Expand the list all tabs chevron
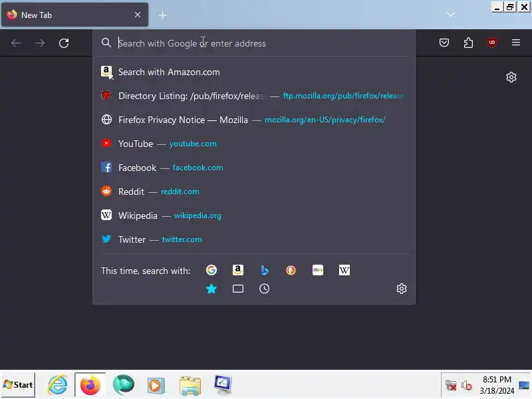 451,15
